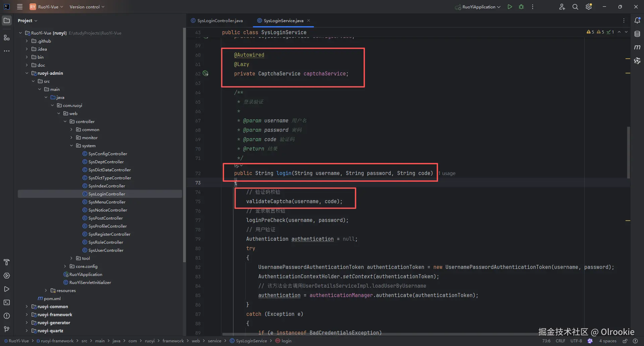Open the Git tool window

7,329
